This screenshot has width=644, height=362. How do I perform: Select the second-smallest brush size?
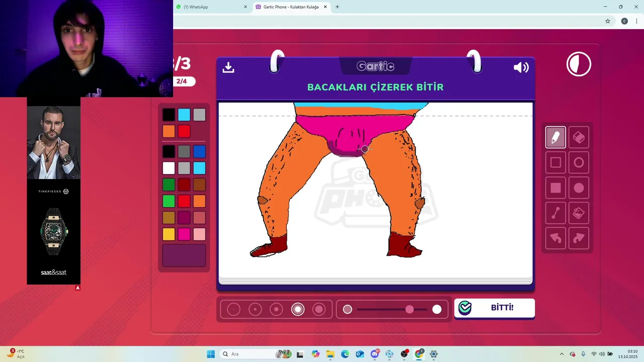255,310
